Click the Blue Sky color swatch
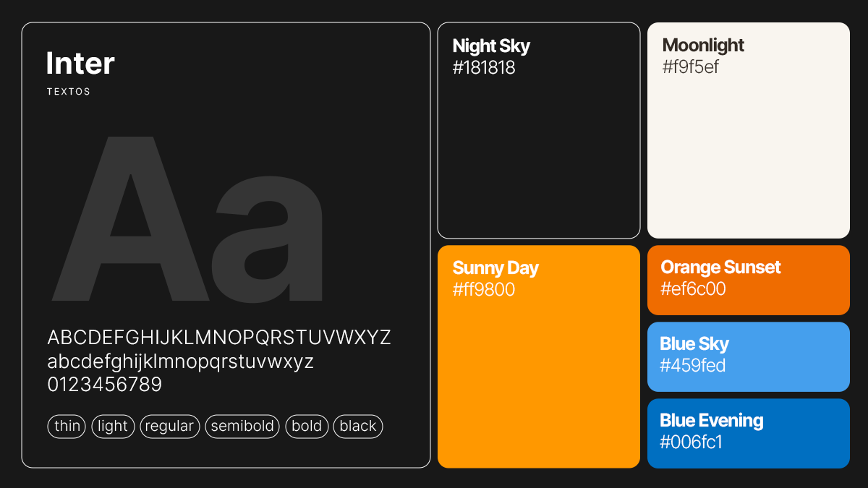This screenshot has width=868, height=488. click(749, 356)
